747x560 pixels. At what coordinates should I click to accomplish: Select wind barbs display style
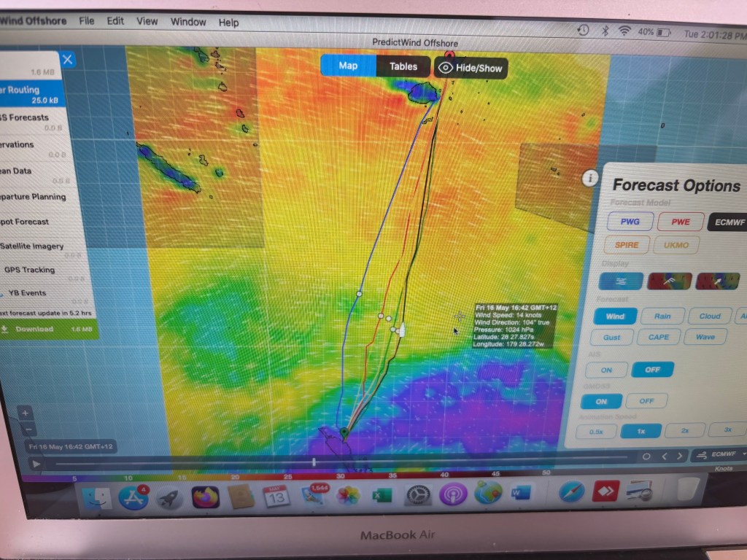[670, 281]
